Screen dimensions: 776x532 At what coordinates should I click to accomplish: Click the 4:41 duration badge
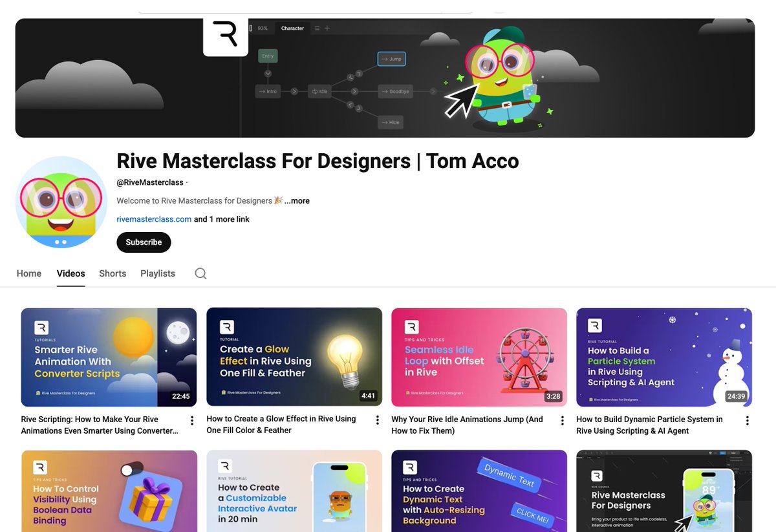pyautogui.click(x=368, y=396)
